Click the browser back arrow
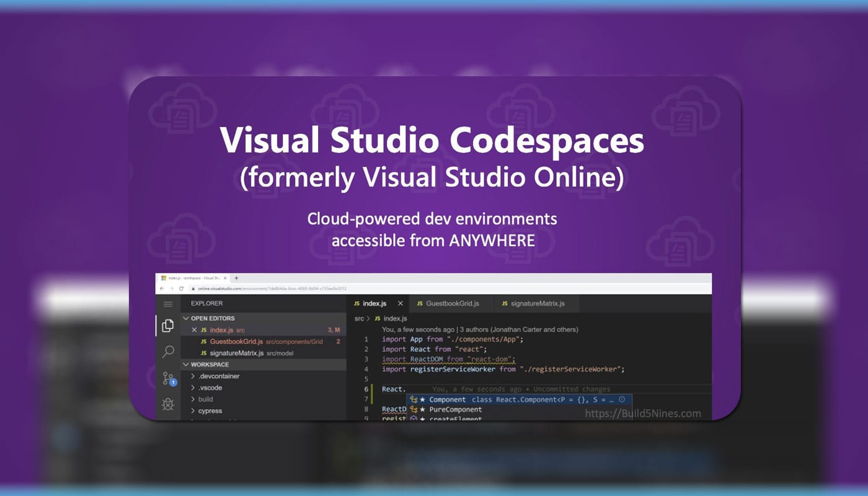 pyautogui.click(x=162, y=288)
